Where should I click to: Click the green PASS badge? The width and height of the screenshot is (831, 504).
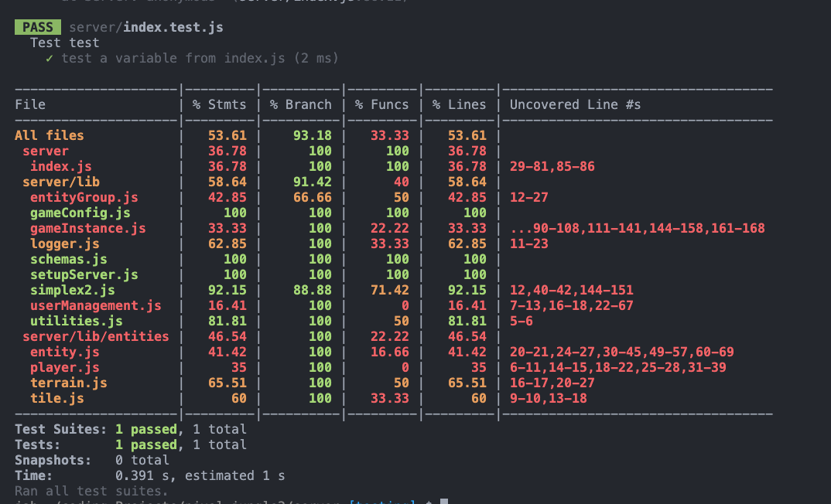tap(38, 27)
